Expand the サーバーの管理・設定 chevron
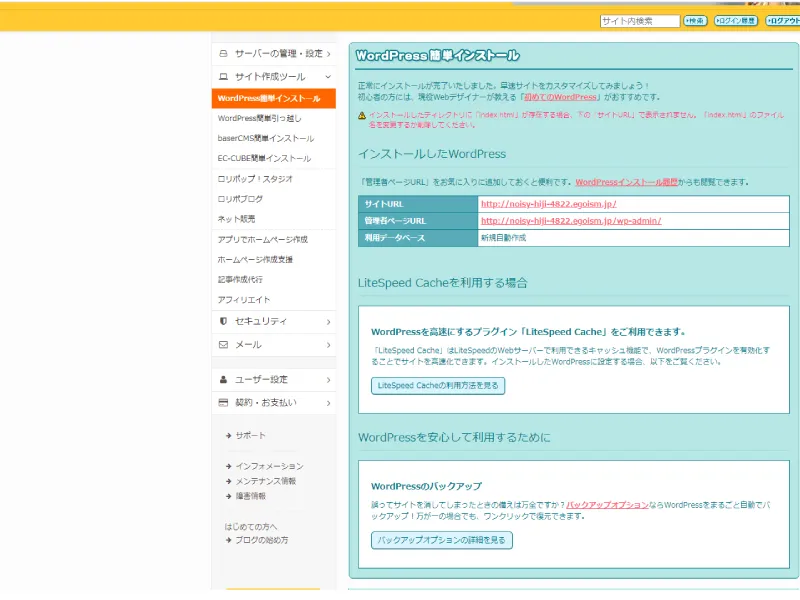The height and width of the screenshot is (600, 800). (x=329, y=54)
